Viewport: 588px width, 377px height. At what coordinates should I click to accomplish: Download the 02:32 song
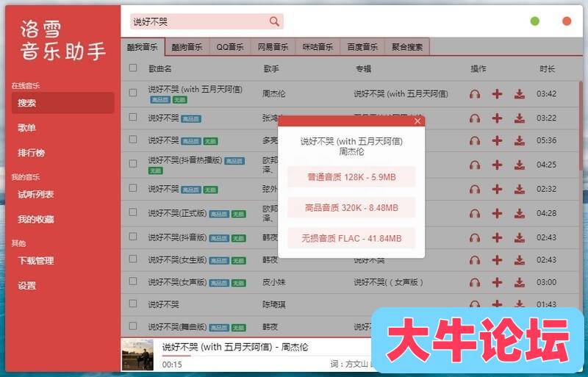[520, 189]
